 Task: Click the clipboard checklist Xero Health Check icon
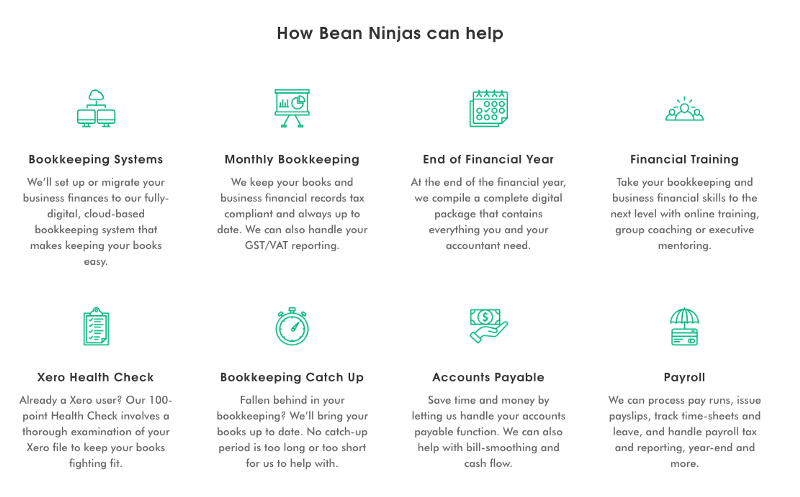pyautogui.click(x=96, y=326)
